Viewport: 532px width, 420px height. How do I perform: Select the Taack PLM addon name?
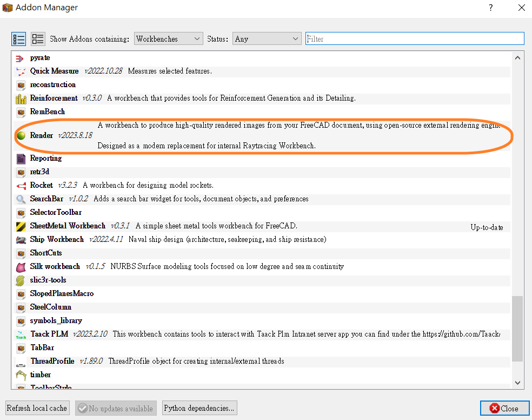tap(50, 334)
